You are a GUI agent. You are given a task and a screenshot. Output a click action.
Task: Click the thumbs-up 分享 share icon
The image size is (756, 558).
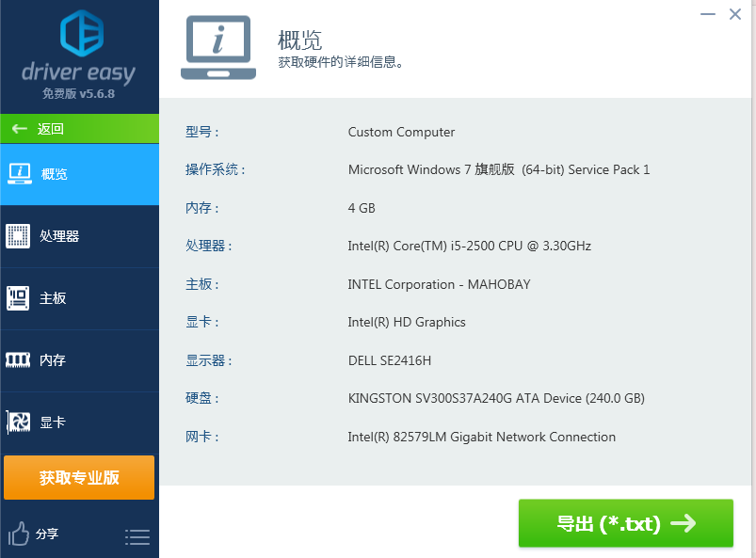[21, 534]
